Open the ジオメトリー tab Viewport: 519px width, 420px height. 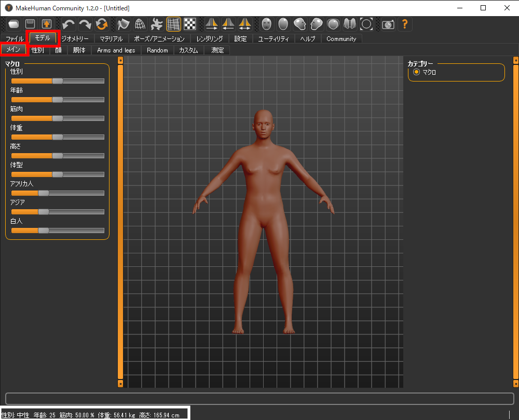point(75,39)
